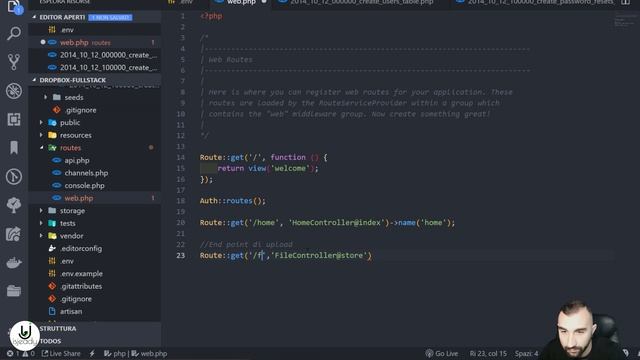The height and width of the screenshot is (360, 640).
Task: Click the code minimap preview
Action: [x=625, y=21]
